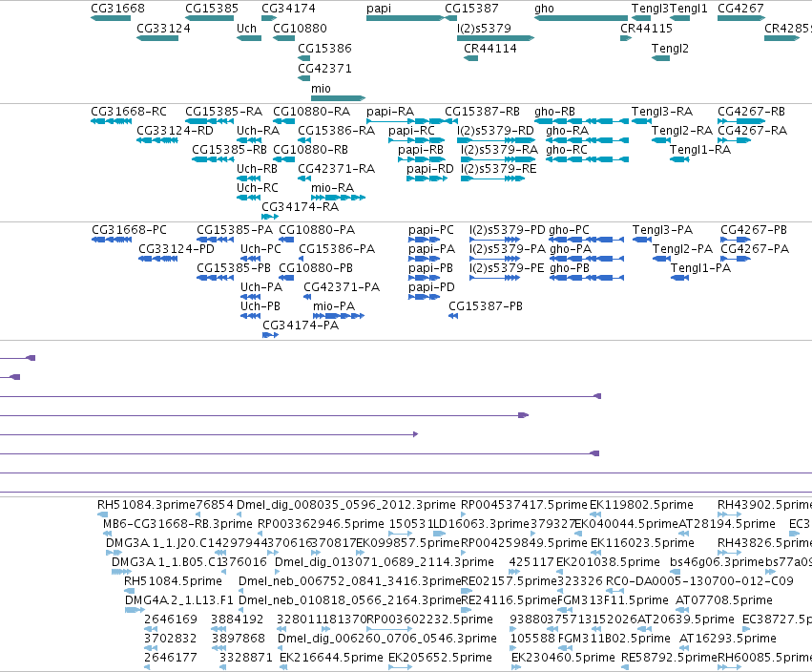Select the 3897868 feature label

[x=239, y=639]
